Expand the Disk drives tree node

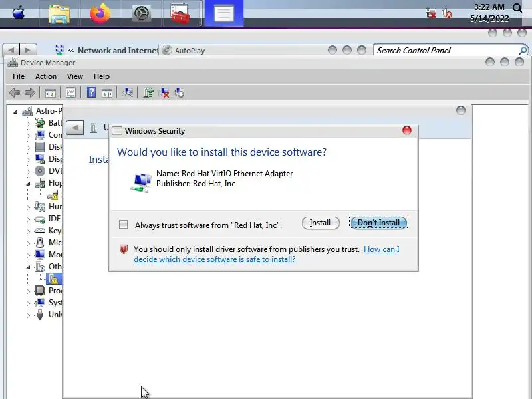(x=28, y=148)
